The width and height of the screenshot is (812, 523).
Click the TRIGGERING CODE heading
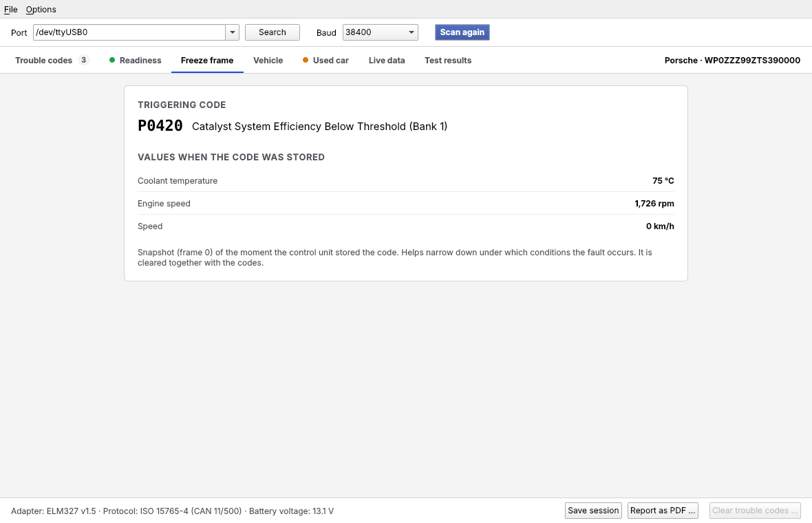coord(182,105)
